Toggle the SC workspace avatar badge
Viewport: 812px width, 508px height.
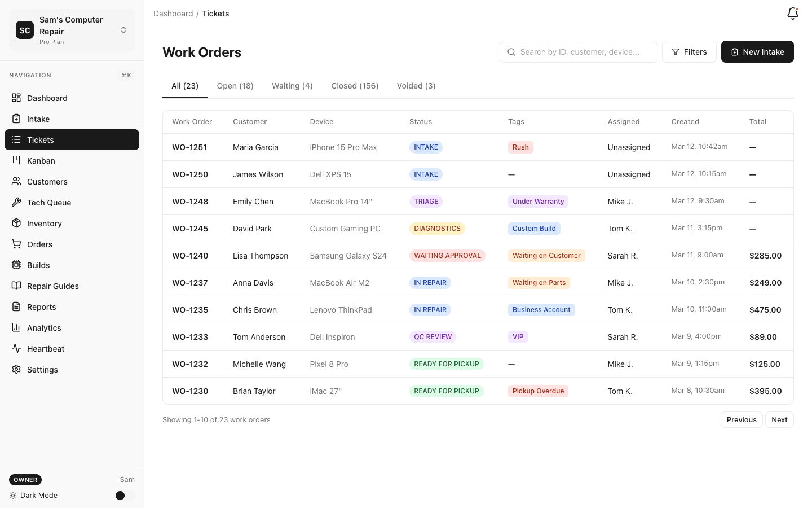pos(24,30)
